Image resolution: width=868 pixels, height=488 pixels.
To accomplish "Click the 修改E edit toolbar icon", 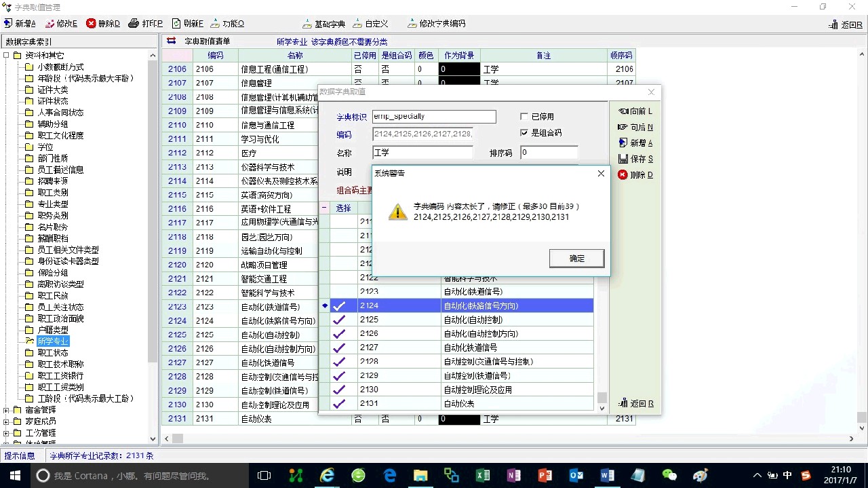I will point(50,24).
